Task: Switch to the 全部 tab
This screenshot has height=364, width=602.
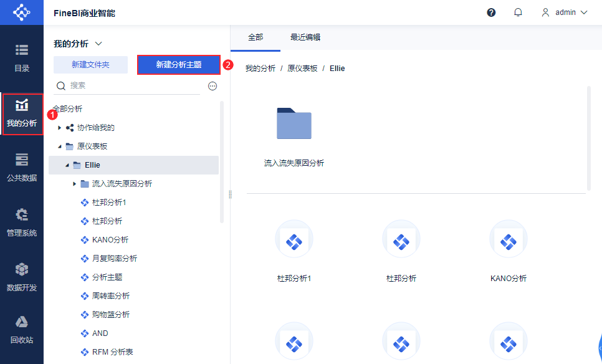Action: click(256, 37)
